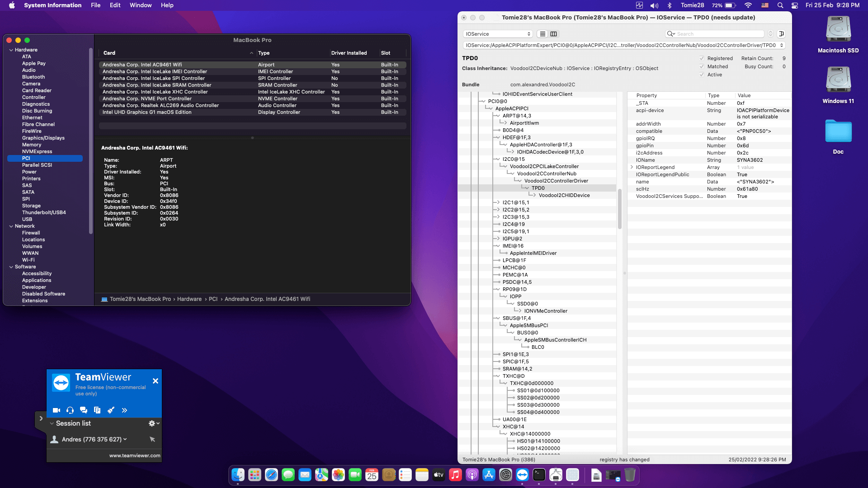Screen dimensions: 868x488
Task: Show more TeamViewer tools with double-chevron
Action: click(124, 410)
